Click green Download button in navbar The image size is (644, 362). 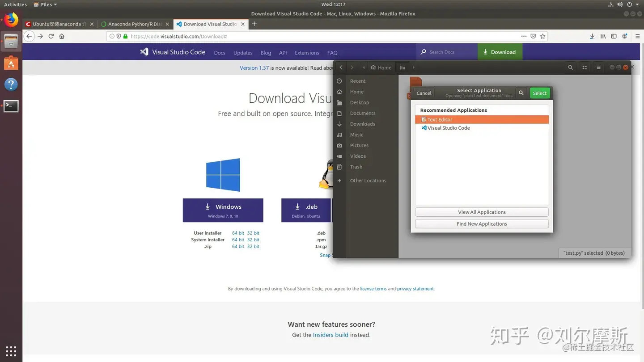[x=500, y=52]
